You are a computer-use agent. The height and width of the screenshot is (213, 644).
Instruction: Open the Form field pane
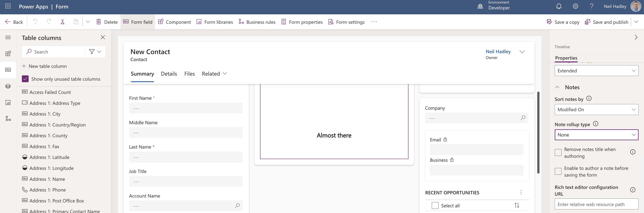point(138,22)
